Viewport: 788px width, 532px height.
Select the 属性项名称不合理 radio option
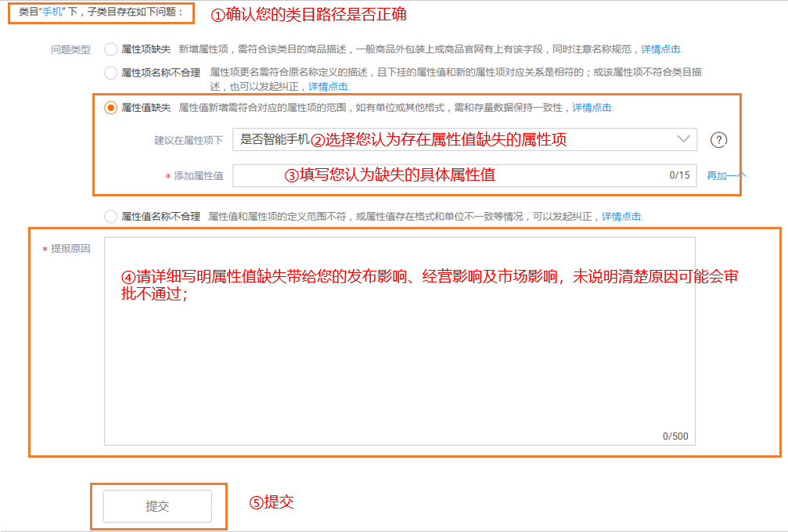pos(110,73)
